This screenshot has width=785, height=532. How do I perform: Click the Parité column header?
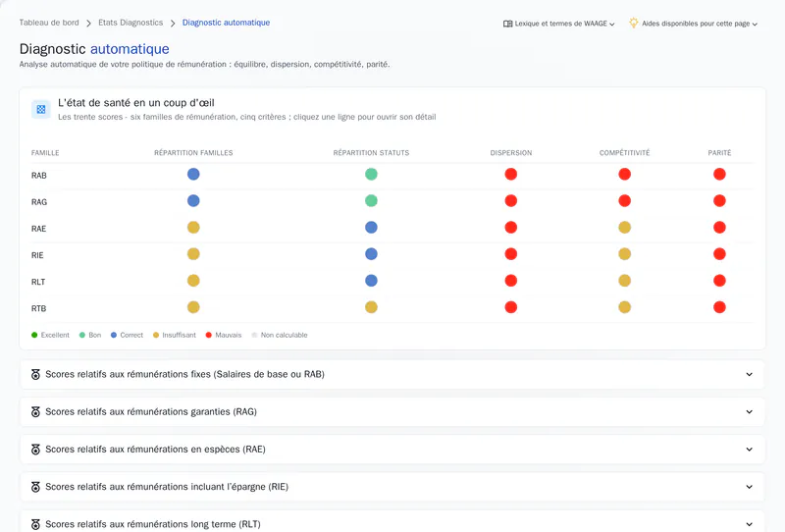point(719,153)
